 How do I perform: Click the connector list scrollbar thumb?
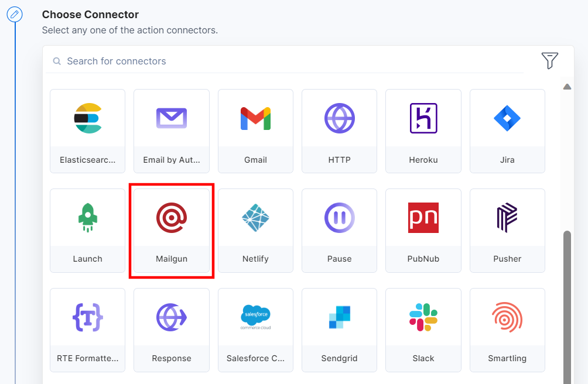click(x=567, y=307)
